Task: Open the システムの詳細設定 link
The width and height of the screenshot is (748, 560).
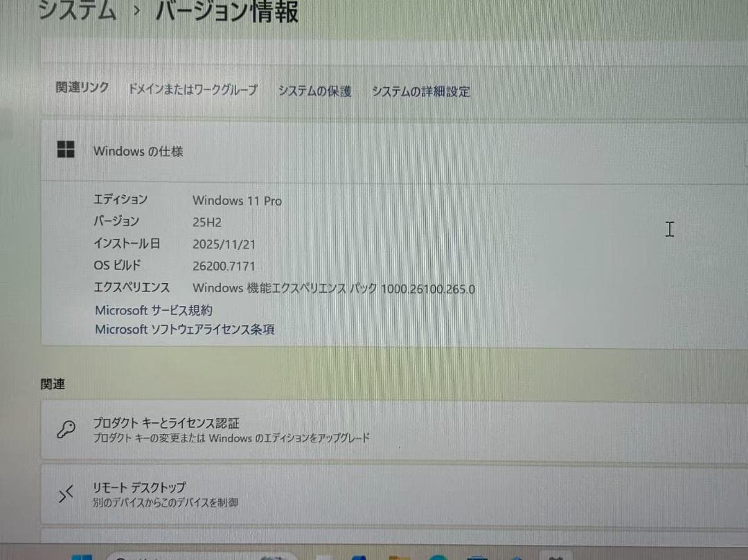Action: (x=421, y=91)
